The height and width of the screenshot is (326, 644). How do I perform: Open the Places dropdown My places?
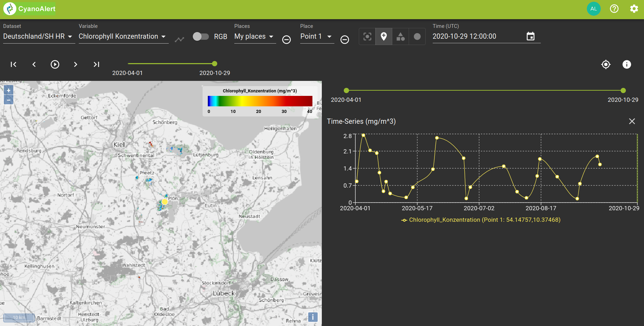(254, 36)
